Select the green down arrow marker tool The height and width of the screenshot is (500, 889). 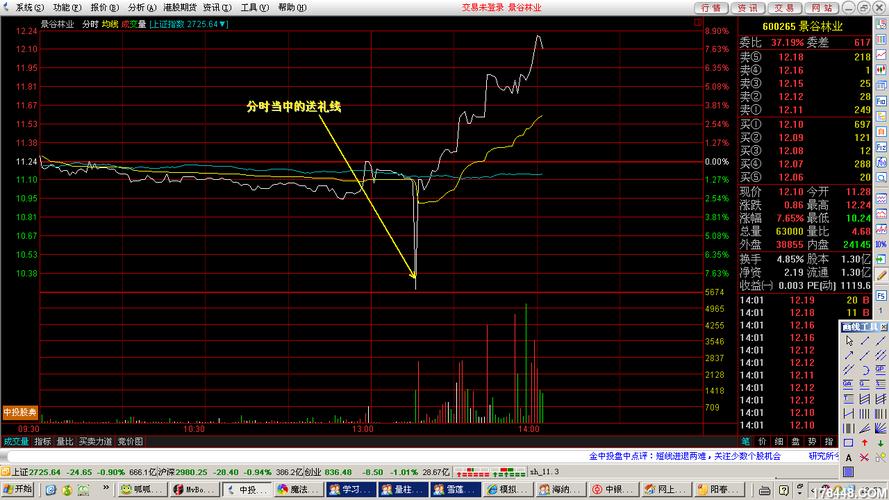(880, 442)
